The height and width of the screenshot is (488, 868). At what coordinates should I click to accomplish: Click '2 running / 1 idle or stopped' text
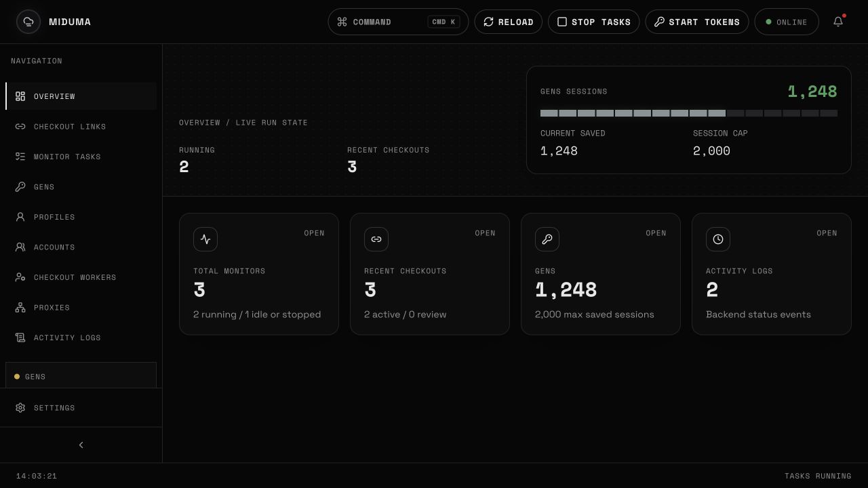(257, 314)
